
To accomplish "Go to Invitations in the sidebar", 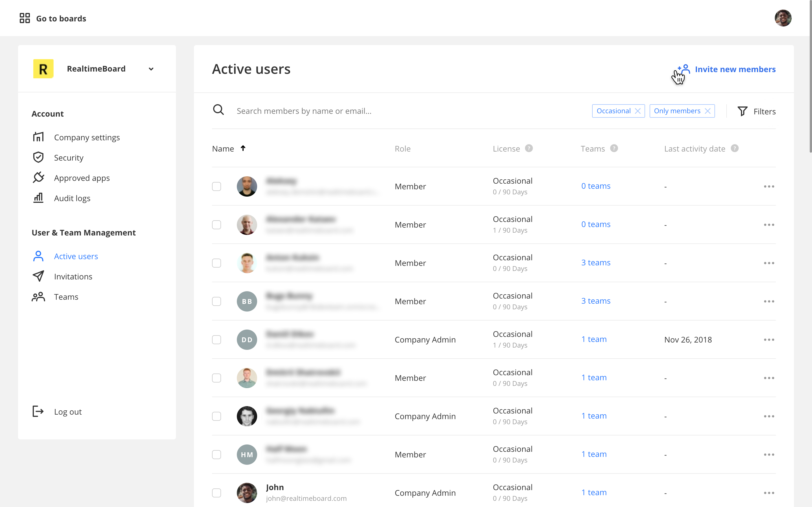I will click(x=73, y=276).
